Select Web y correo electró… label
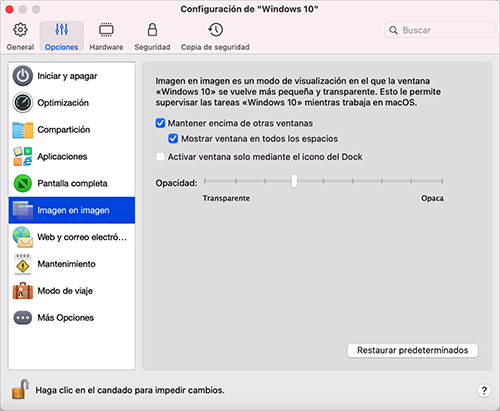Screen dimensions: 500x411 [82, 237]
